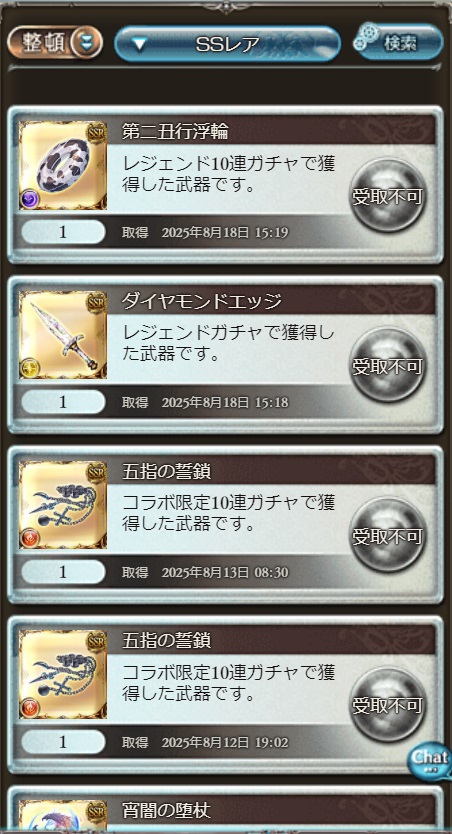Click the SSR badge on ダイヤモンドエッジ thumbnail

(96, 302)
